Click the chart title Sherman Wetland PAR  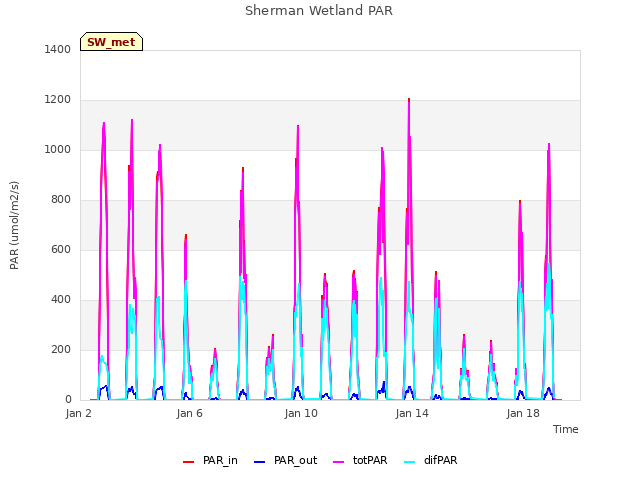[x=319, y=11]
